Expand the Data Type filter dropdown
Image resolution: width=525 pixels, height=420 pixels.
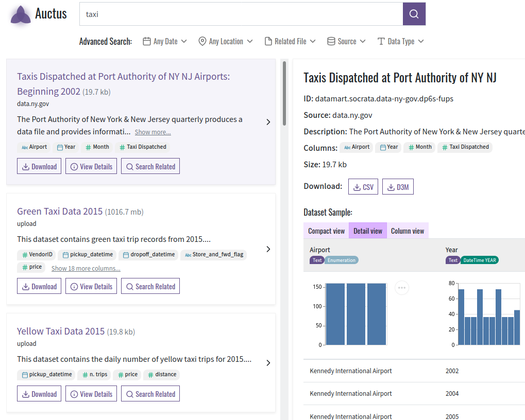pos(401,41)
